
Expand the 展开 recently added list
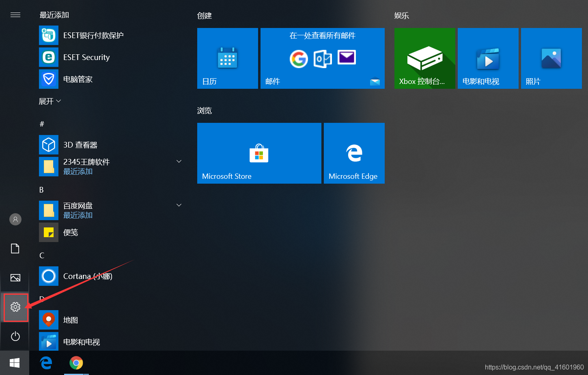[50, 101]
